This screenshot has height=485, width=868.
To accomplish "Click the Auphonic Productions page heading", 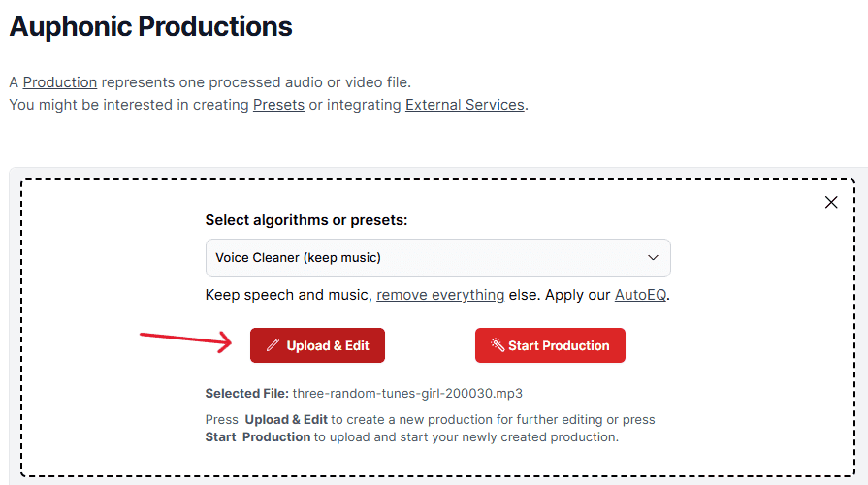I will (150, 26).
